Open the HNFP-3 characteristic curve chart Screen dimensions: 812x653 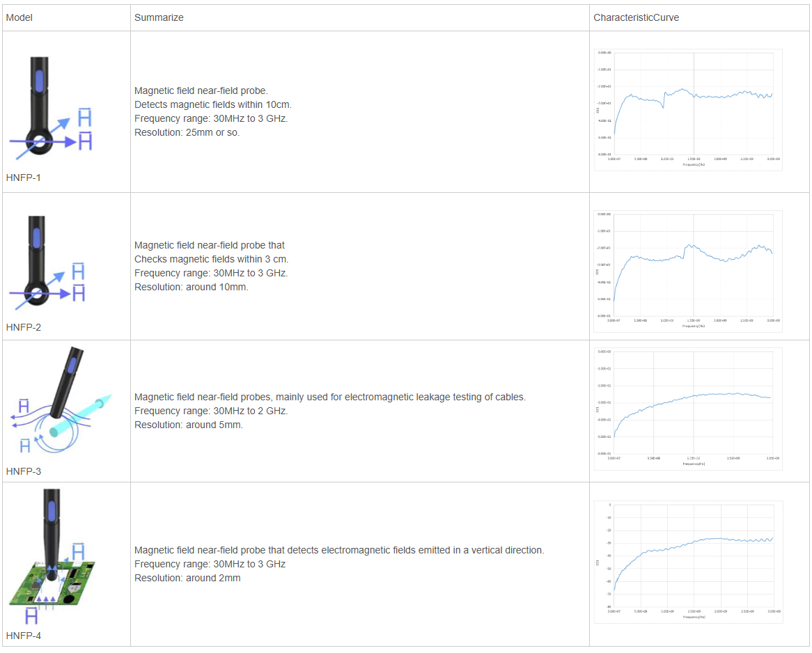pos(688,409)
